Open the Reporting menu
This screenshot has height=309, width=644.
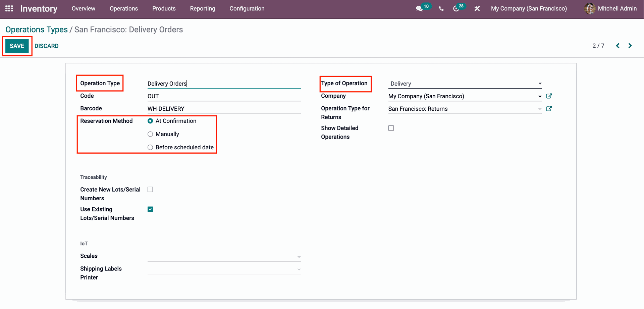tap(203, 9)
